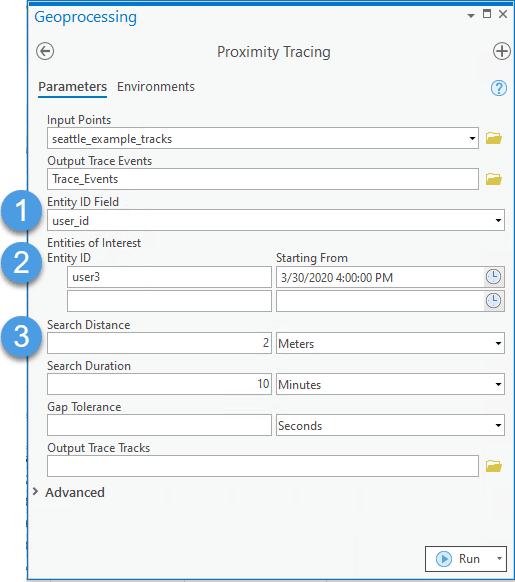515x582 pixels.
Task: Open the Minutes unit dropdown
Action: click(x=498, y=384)
